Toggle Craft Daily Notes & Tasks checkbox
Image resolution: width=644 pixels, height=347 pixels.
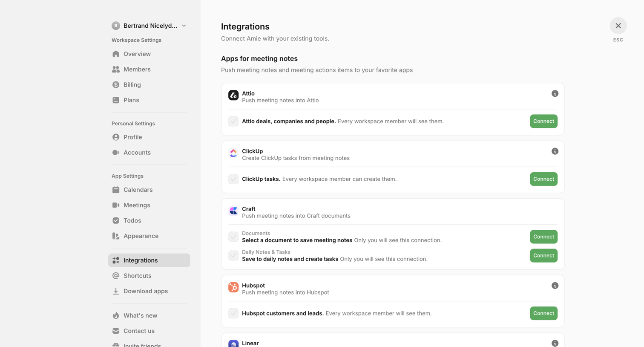point(233,256)
